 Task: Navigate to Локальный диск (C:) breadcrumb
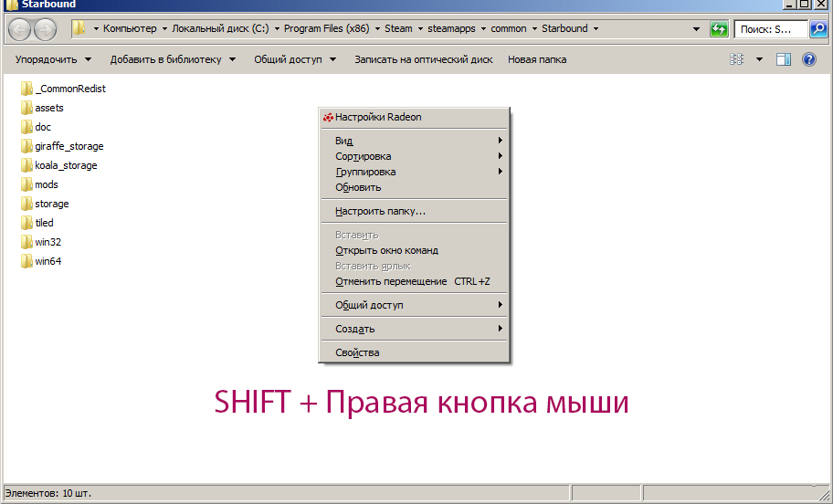pyautogui.click(x=220, y=28)
